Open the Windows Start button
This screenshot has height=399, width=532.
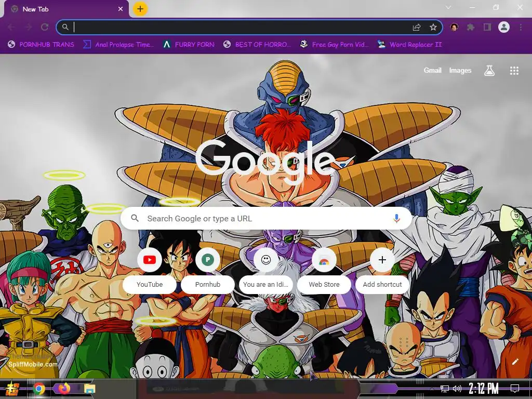12,389
